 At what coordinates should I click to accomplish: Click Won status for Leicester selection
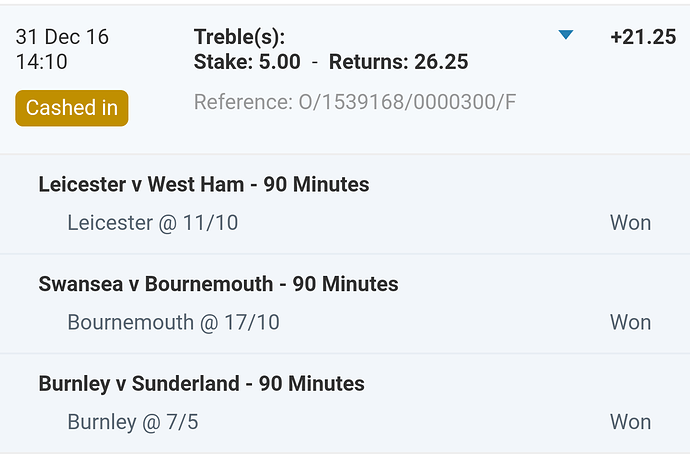[x=630, y=223]
